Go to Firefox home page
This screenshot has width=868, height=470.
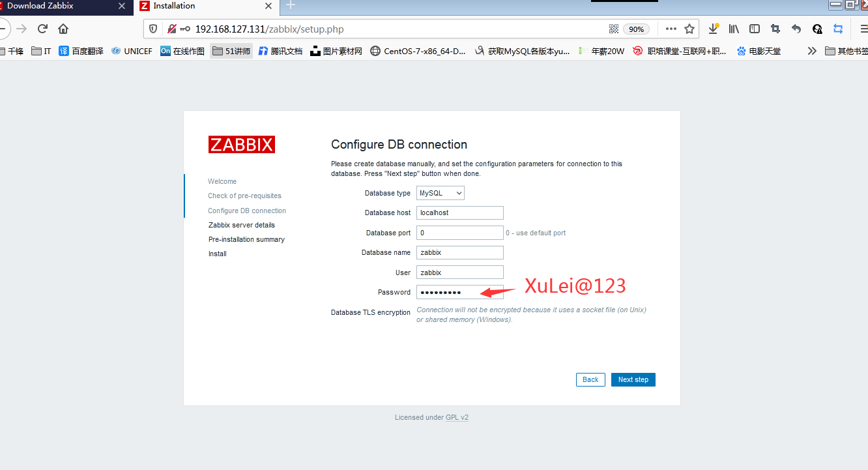63,29
